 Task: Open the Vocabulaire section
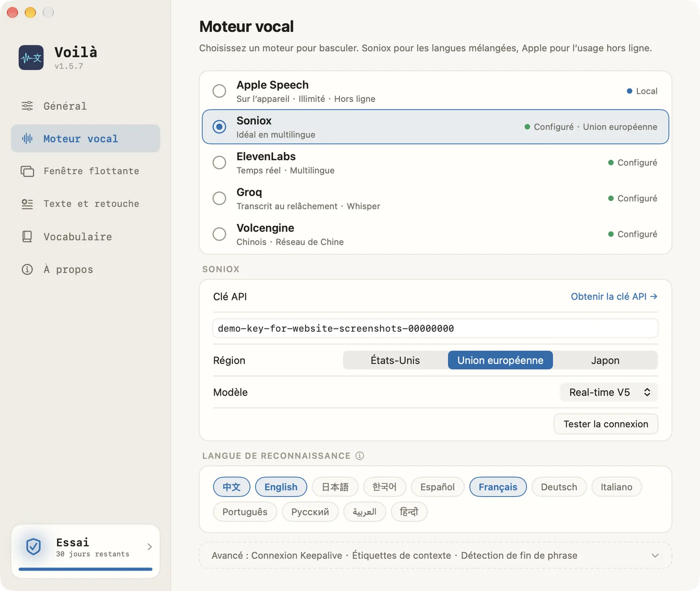coord(85,236)
